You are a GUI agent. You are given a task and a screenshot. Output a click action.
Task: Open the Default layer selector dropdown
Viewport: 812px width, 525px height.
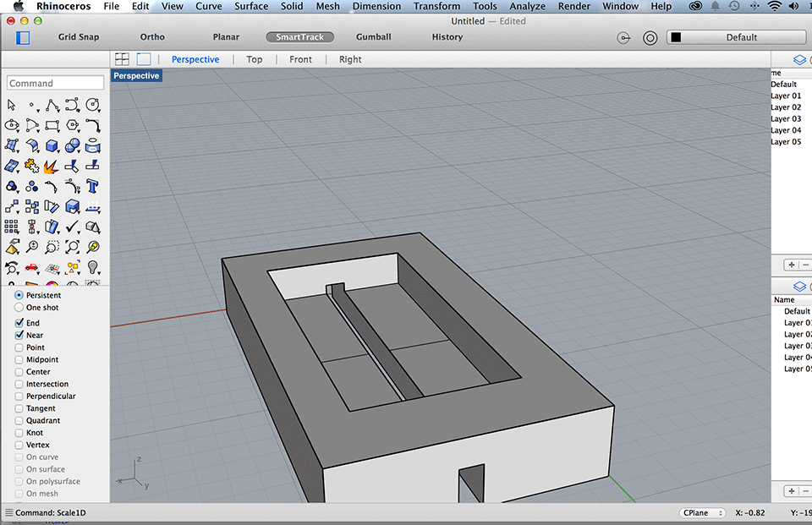pyautogui.click(x=736, y=37)
